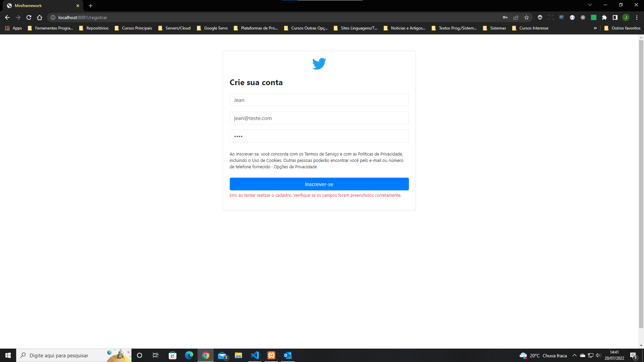Open the Noticias e Artigos... bookmark folder

click(405, 28)
